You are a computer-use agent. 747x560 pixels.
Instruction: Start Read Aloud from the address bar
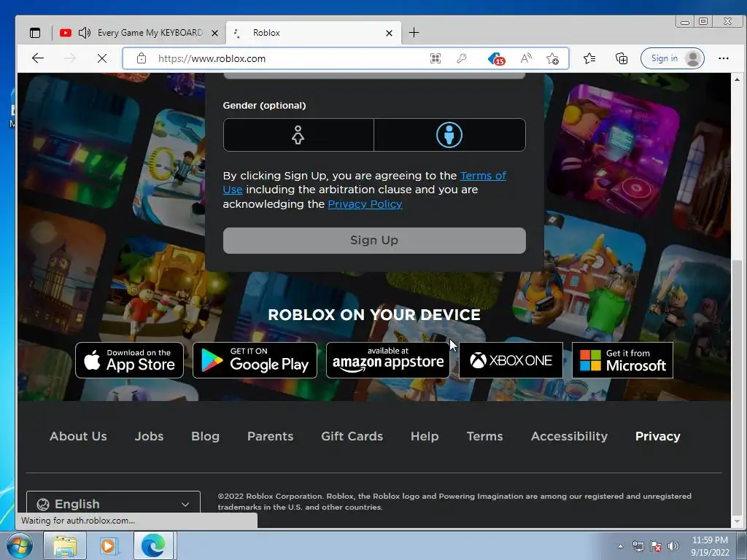(526, 58)
